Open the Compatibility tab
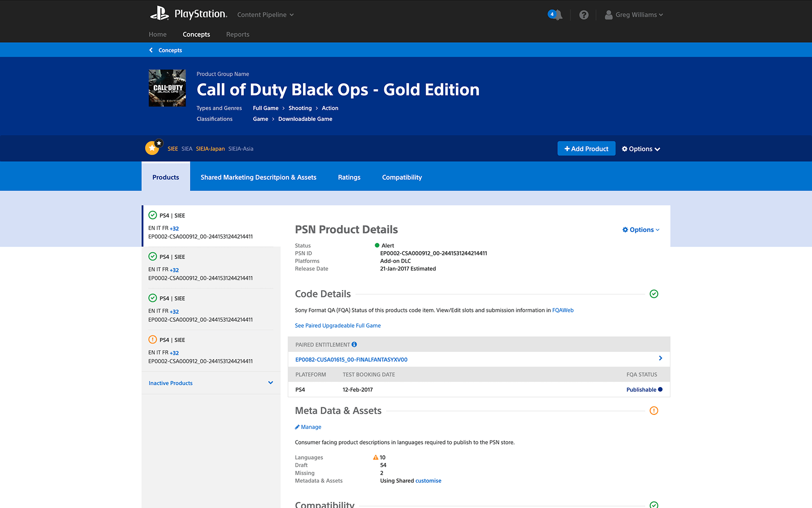Viewport: 812px width, 508px height. coord(402,177)
